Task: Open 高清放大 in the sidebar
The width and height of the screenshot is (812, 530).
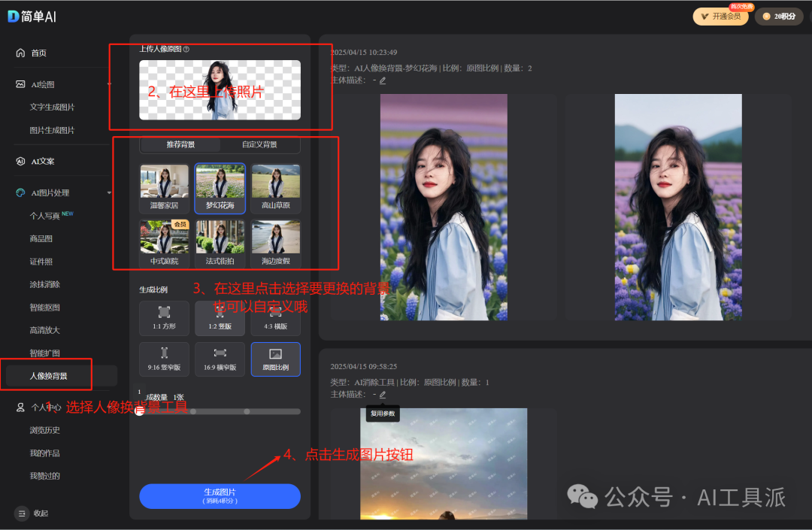Action: [x=44, y=330]
